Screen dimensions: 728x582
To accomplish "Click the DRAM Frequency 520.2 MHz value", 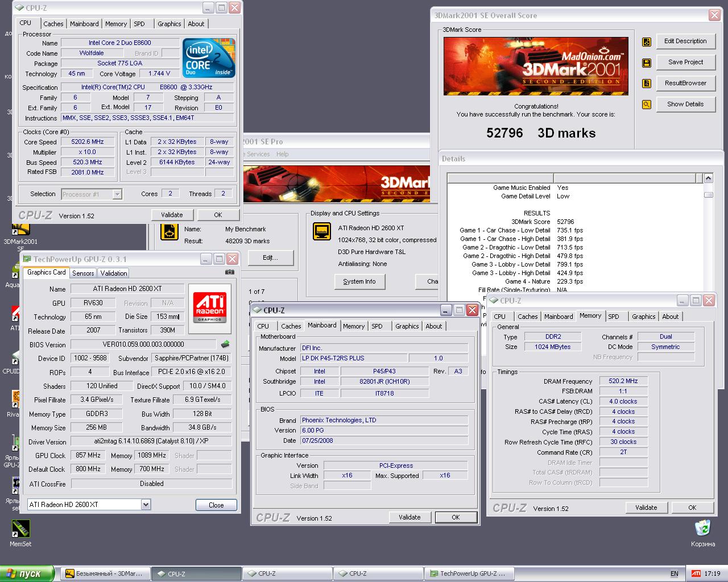I will (x=623, y=381).
